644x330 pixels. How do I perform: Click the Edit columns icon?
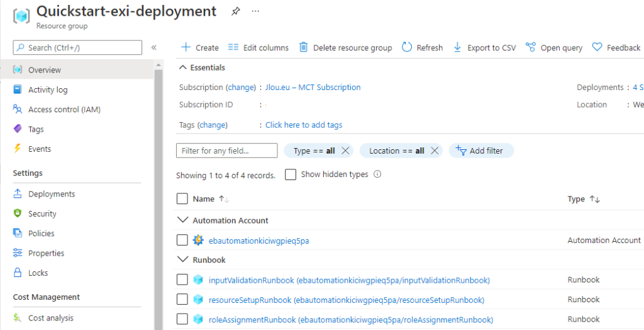[x=233, y=47]
